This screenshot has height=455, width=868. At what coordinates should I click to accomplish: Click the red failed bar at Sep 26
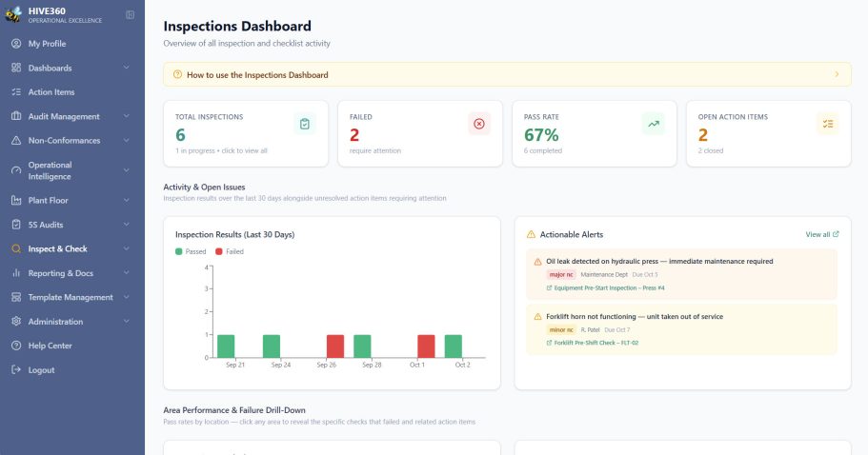pos(335,346)
